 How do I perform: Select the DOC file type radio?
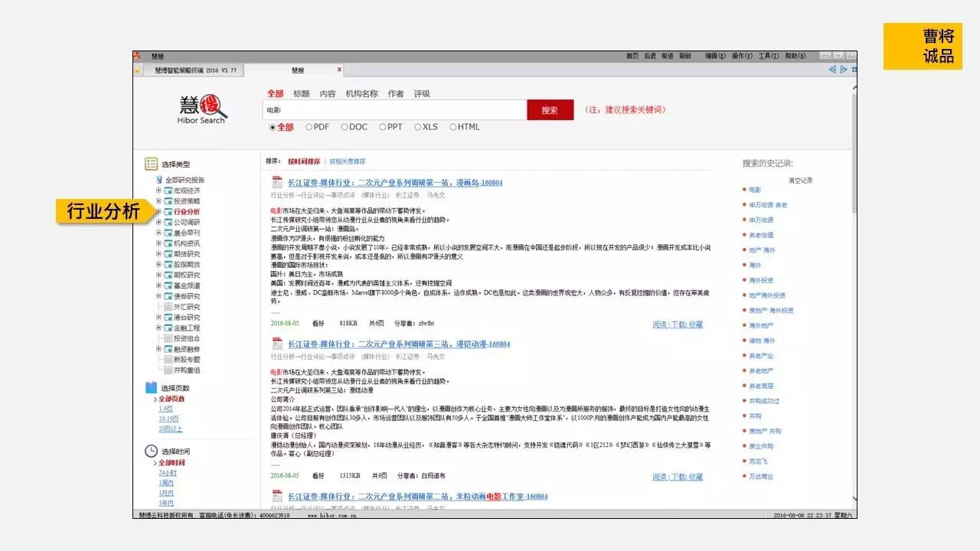345,127
